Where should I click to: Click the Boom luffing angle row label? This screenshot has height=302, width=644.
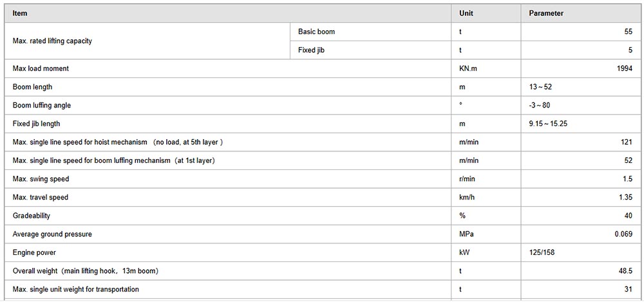[41, 105]
